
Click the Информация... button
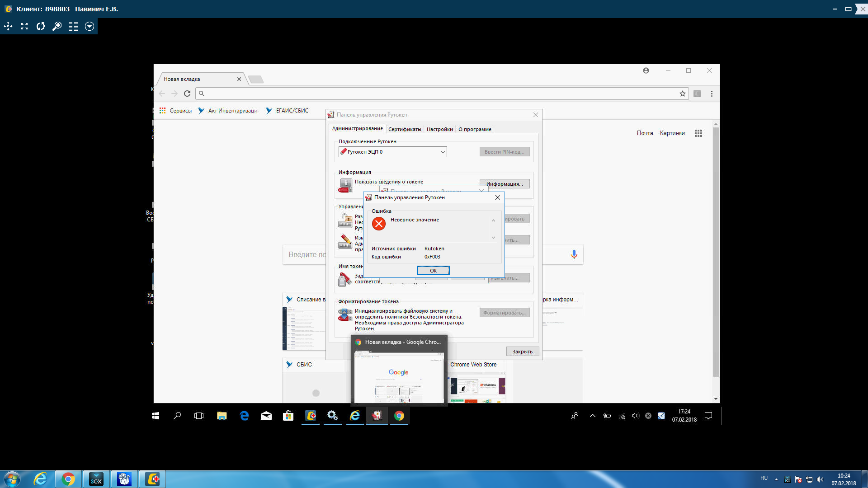point(504,184)
